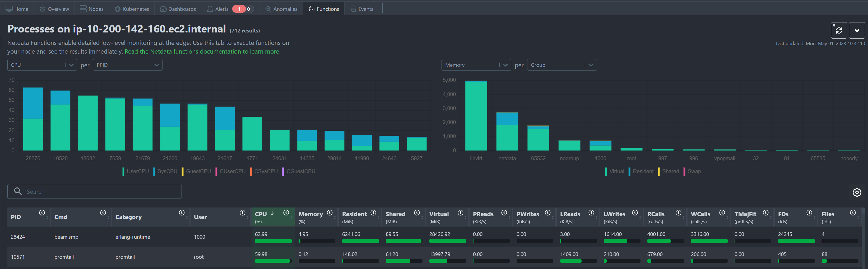The width and height of the screenshot is (868, 269).
Task: Toggle SysCPU series in chart legend
Action: [165, 171]
